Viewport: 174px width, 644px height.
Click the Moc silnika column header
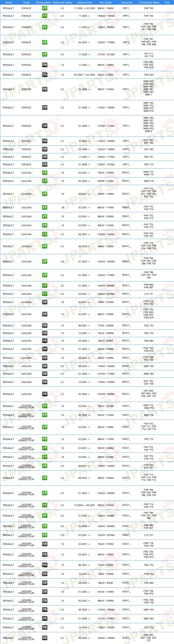(x=105, y=2)
